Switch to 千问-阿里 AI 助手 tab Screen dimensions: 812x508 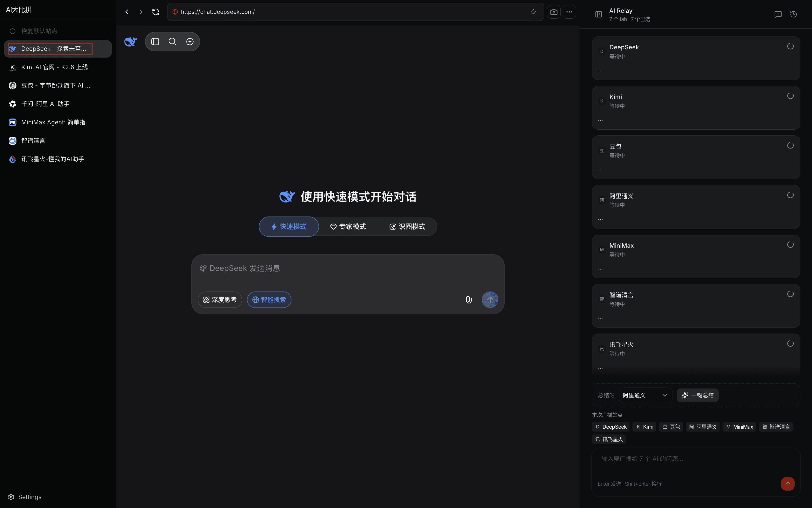[58, 104]
